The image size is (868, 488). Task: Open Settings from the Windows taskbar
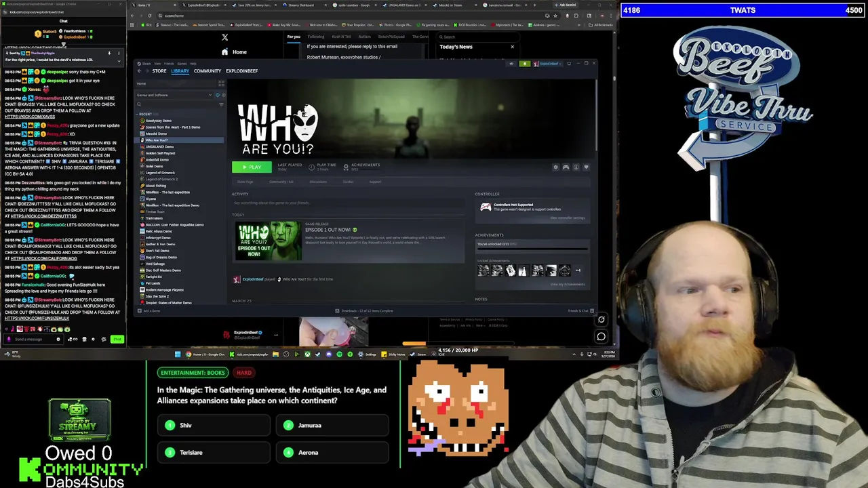368,354
